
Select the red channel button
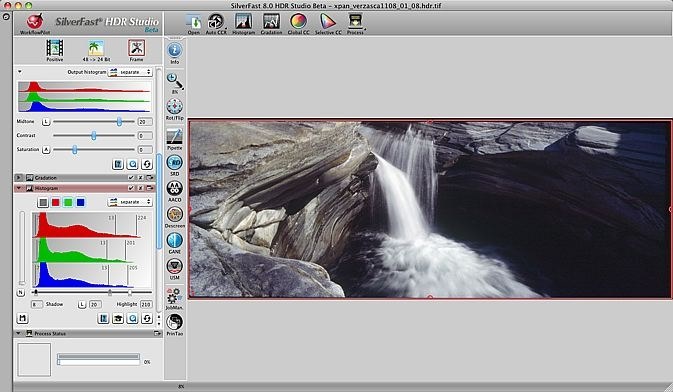click(55, 202)
